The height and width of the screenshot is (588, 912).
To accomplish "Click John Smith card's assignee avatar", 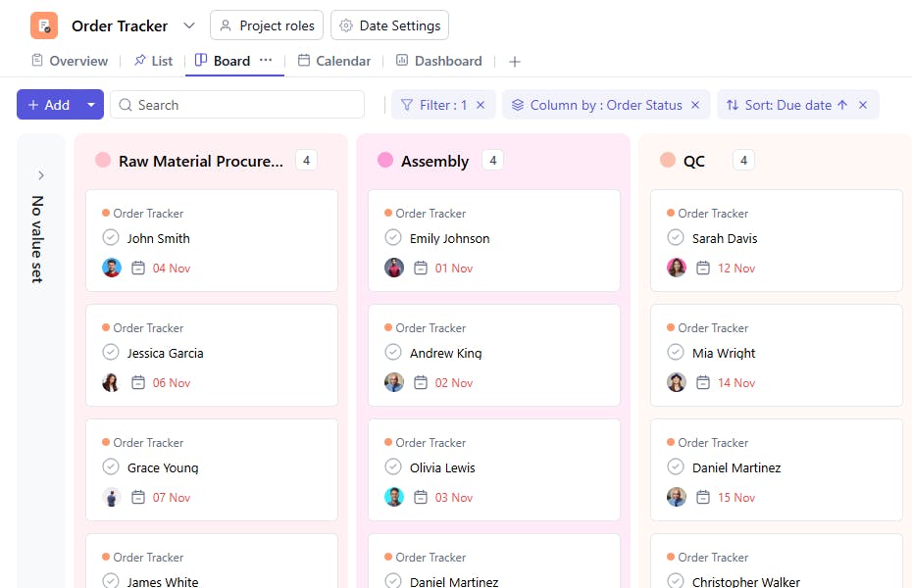I will [112, 268].
